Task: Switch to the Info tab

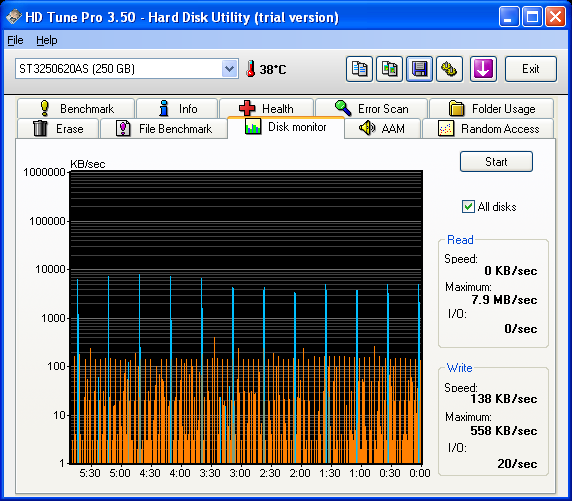Action: pos(177,109)
